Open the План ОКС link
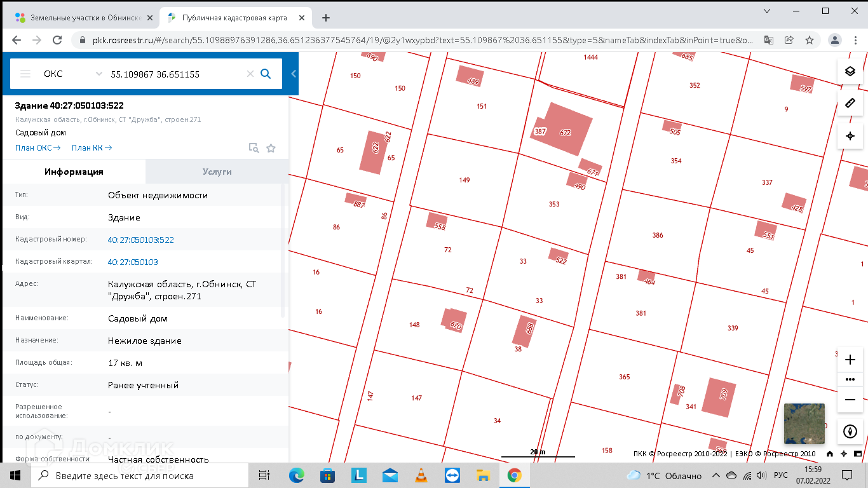Viewport: 868px width, 488px height. tap(37, 148)
